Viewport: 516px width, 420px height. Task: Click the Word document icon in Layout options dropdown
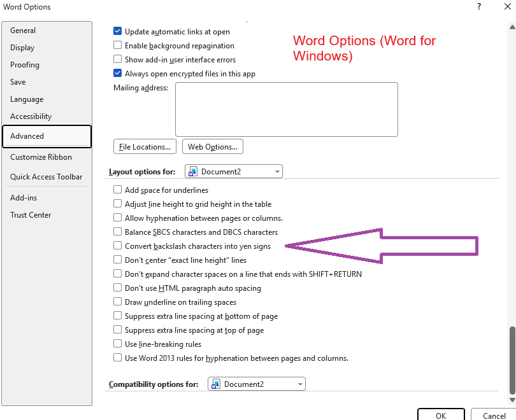pos(193,172)
